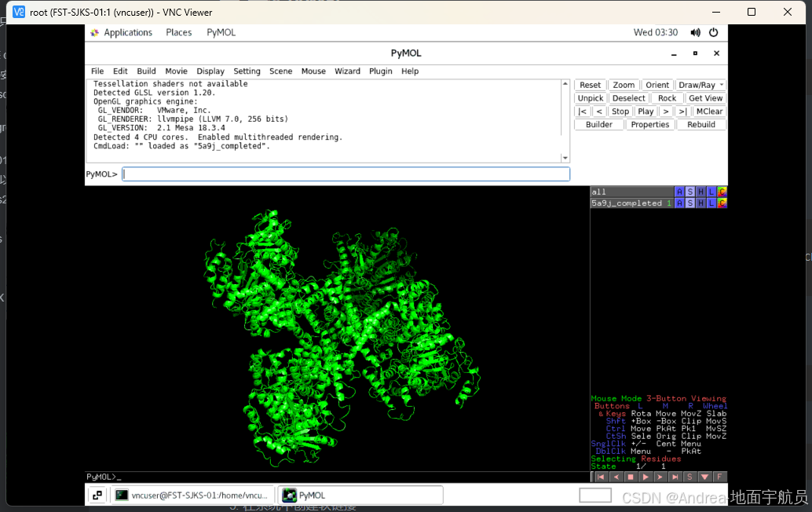
Task: Open the Mouse menu
Action: point(313,71)
